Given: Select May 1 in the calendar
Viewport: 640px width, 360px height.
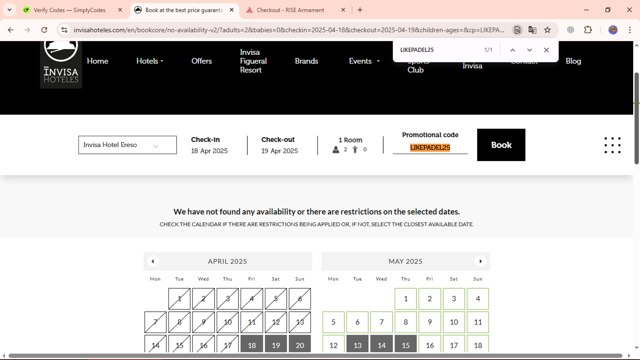Looking at the screenshot, I should click(x=405, y=299).
